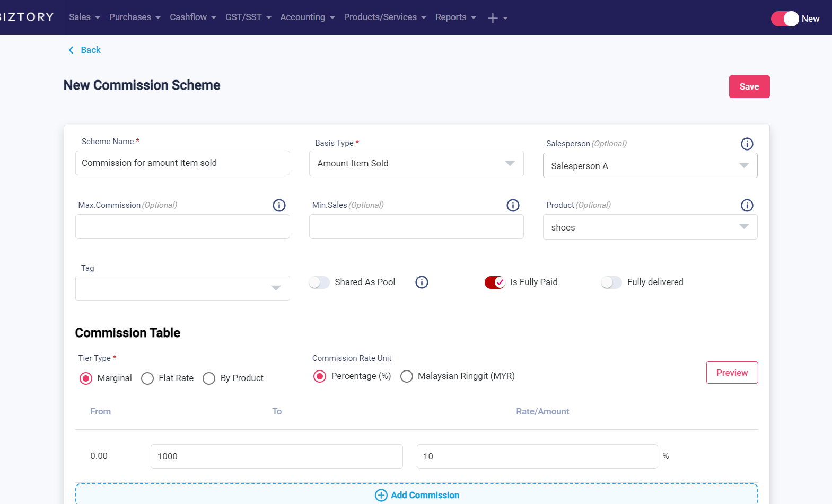The width and height of the screenshot is (832, 504).
Task: Open the Accounting menu
Action: (308, 17)
